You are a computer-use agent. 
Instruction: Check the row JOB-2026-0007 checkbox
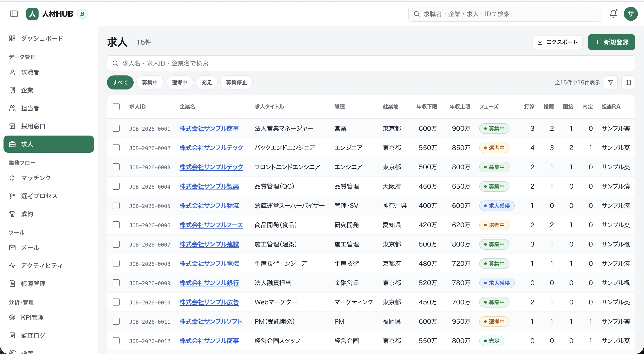116,244
